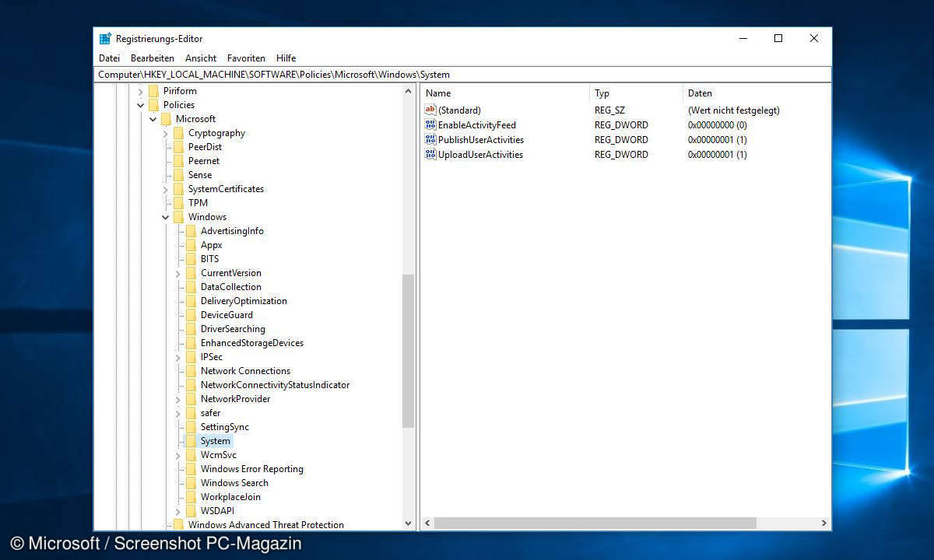Expand the Cryptography key

166,133
